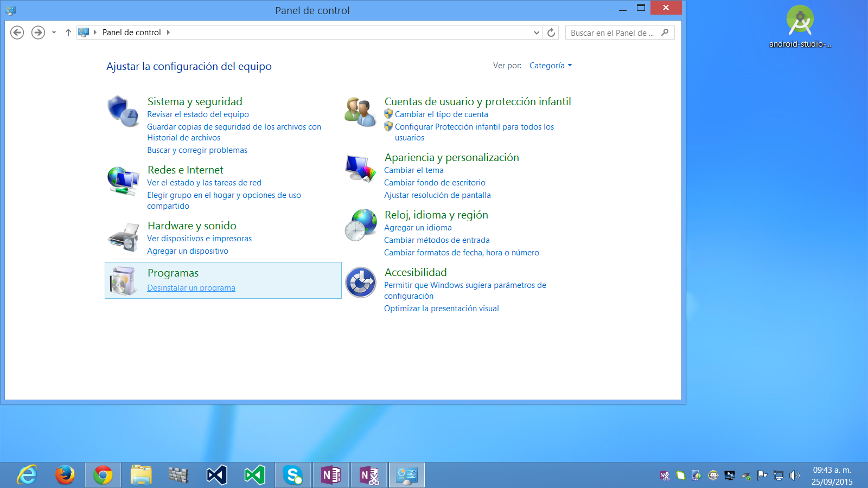Expand the chevron before Panel de control breadcrumb
868x488 pixels.
point(95,33)
